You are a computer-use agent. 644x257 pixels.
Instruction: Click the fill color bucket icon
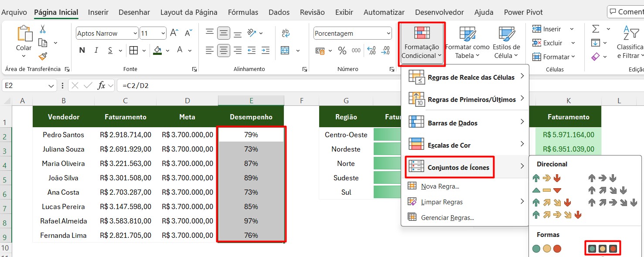157,50
